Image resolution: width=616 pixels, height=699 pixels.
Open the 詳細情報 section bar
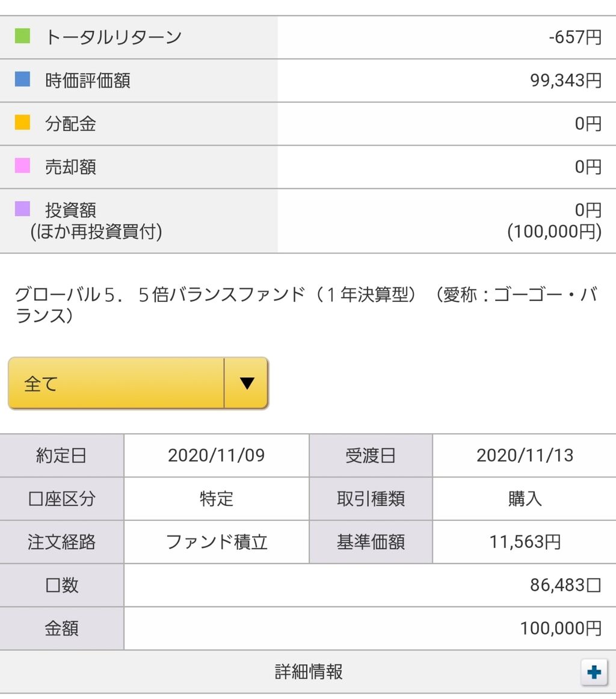[x=308, y=672]
